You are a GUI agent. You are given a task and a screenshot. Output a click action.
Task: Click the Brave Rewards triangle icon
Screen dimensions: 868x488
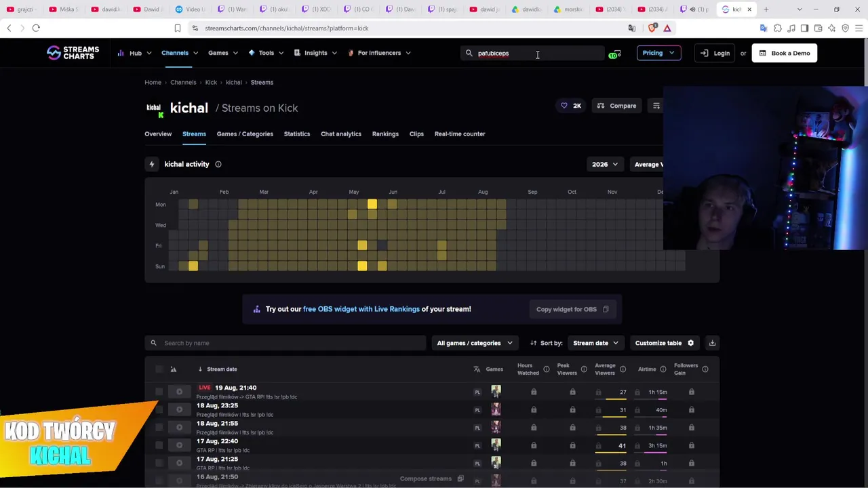point(667,28)
